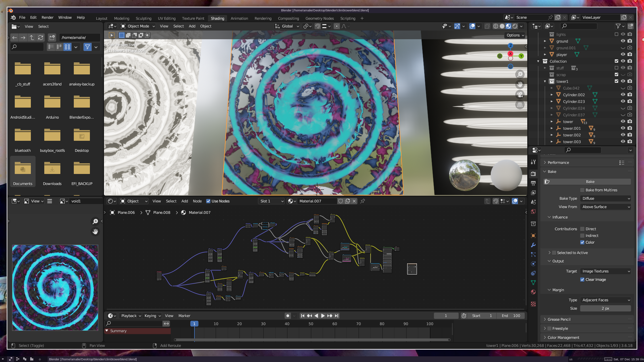644x362 pixels.
Task: Uncheck the Clear Image checkbox
Action: (x=582, y=280)
